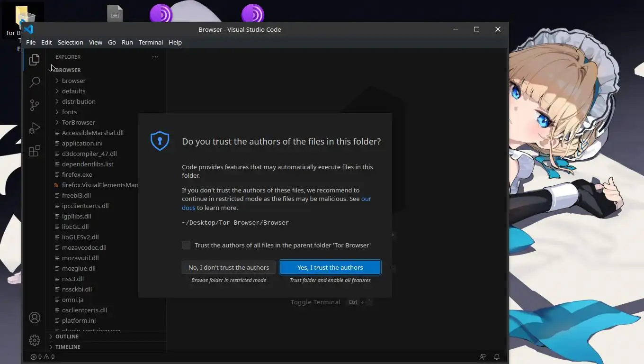Open the Help menu

pyautogui.click(x=175, y=42)
